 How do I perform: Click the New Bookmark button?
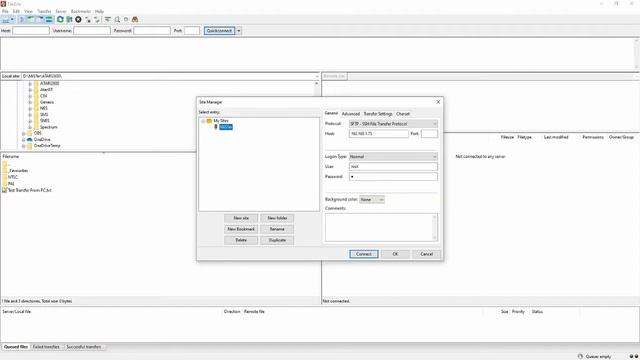pos(241,229)
